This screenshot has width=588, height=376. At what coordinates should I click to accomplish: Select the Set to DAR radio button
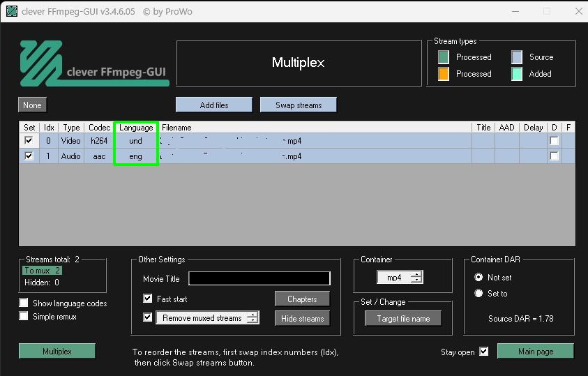(478, 293)
